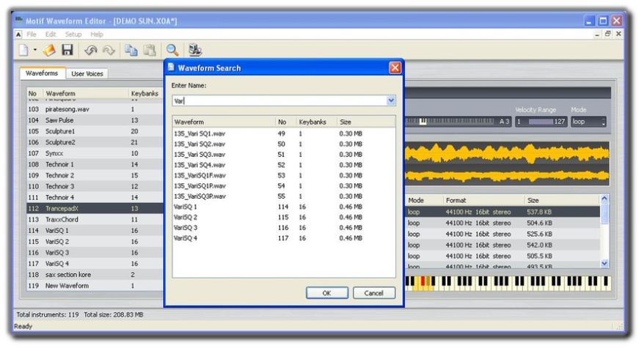Select the highlighted TrancepadX waveform row

tap(95, 209)
